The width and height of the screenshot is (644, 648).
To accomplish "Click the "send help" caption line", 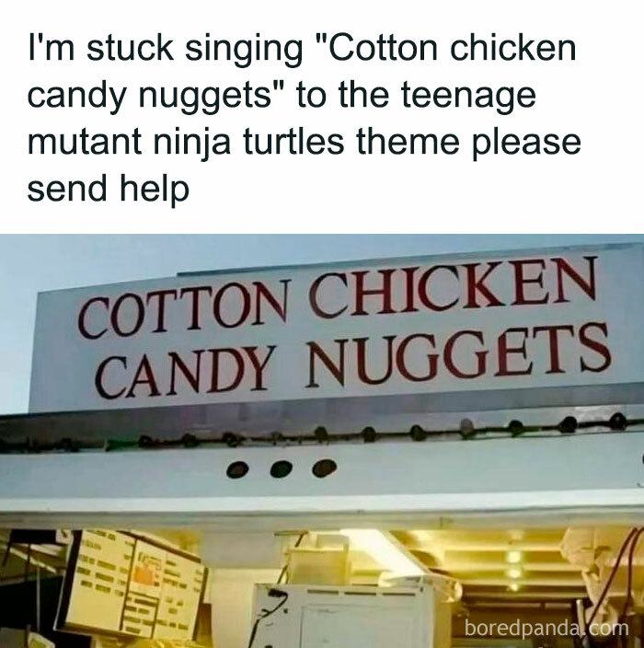I will pos(109,188).
